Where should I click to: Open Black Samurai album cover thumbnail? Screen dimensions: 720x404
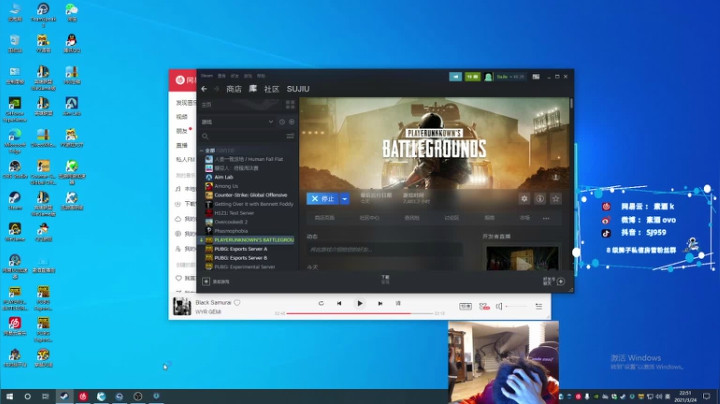click(x=182, y=306)
